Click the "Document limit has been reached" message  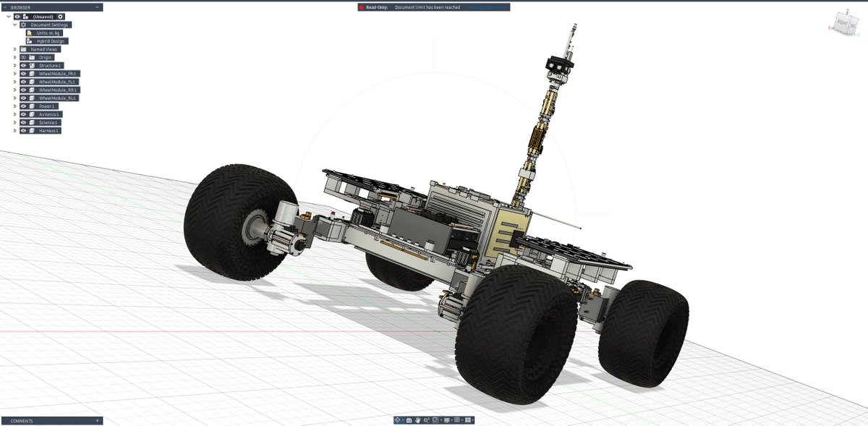[x=427, y=7]
